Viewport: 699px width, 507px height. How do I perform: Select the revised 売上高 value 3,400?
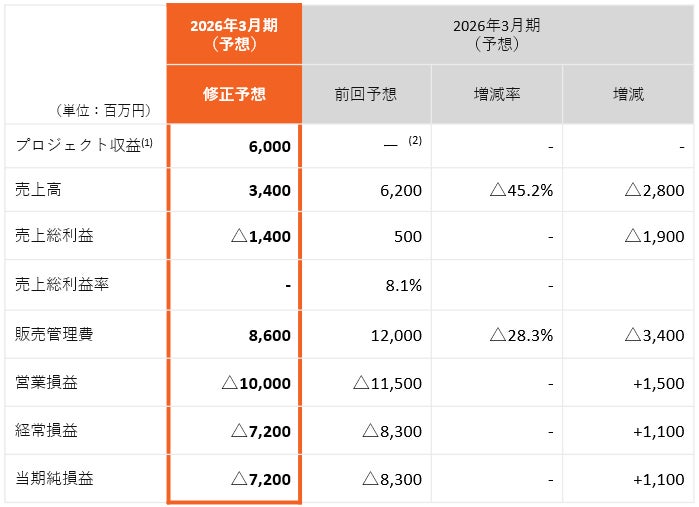coord(269,190)
